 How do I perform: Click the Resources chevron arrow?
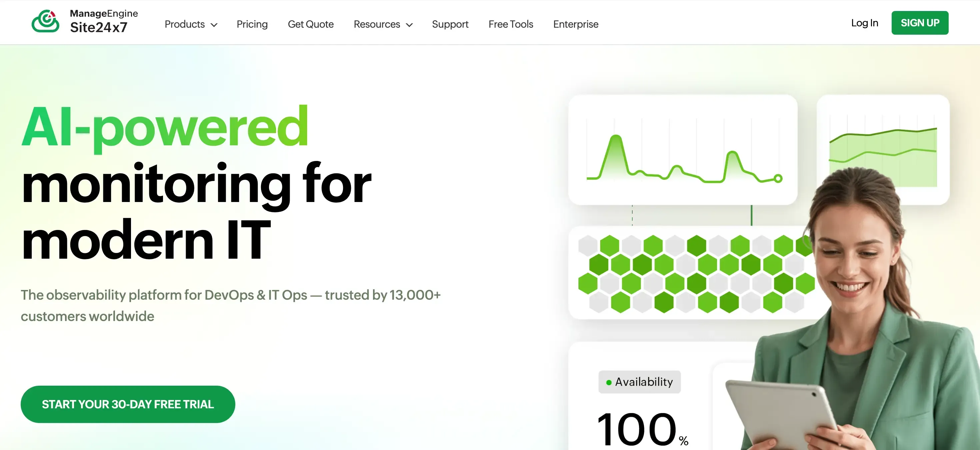(x=409, y=25)
